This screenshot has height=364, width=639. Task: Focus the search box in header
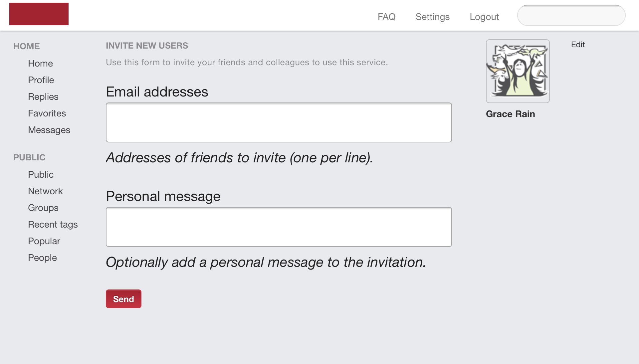click(x=571, y=15)
